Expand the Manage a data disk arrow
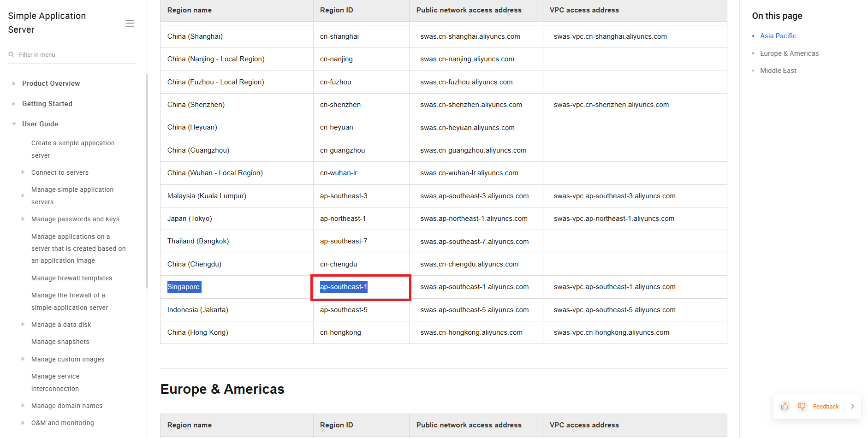Viewport: 868px width, 438px height. [x=23, y=324]
